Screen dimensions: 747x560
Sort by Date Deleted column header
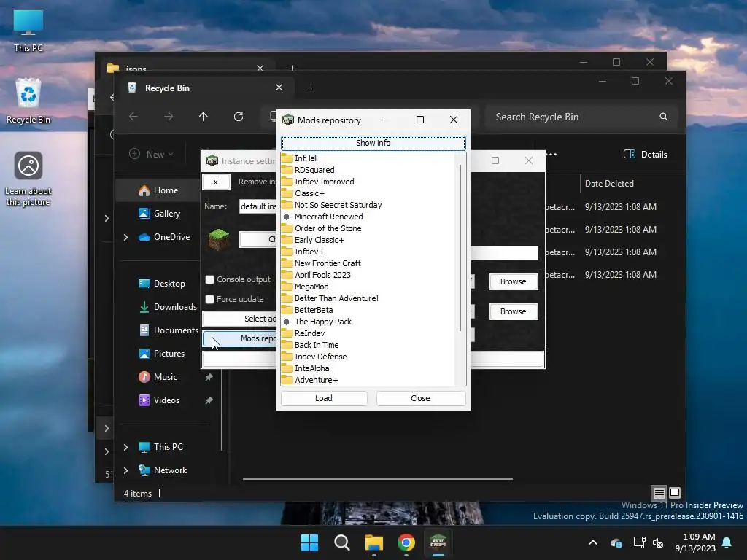[609, 183]
